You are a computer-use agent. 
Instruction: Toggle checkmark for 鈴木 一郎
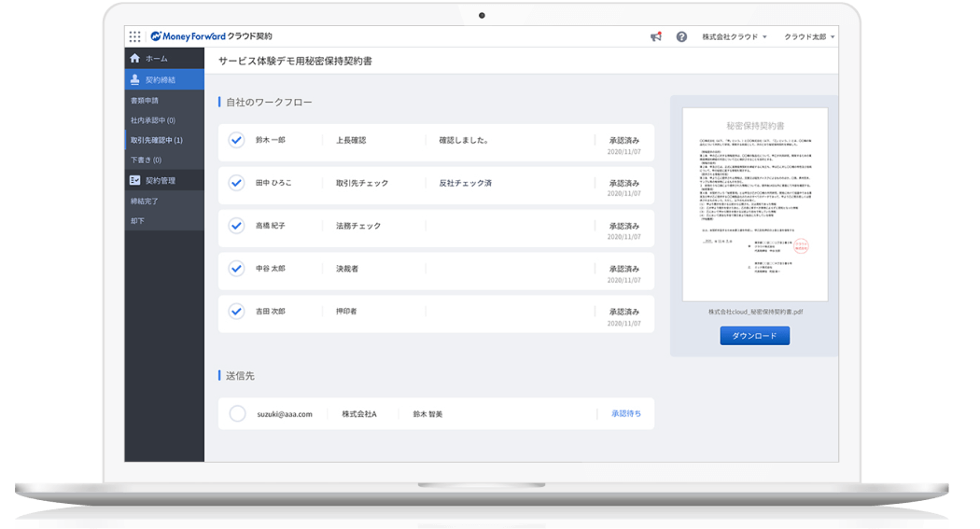pyautogui.click(x=236, y=140)
